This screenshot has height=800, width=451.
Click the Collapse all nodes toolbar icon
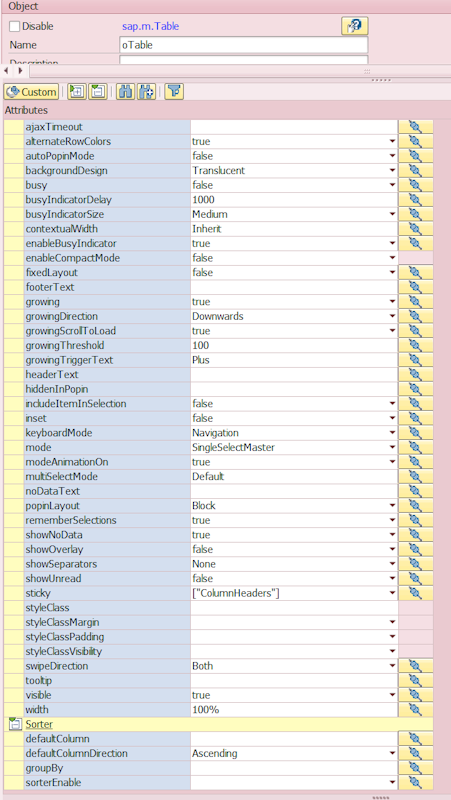(97, 92)
